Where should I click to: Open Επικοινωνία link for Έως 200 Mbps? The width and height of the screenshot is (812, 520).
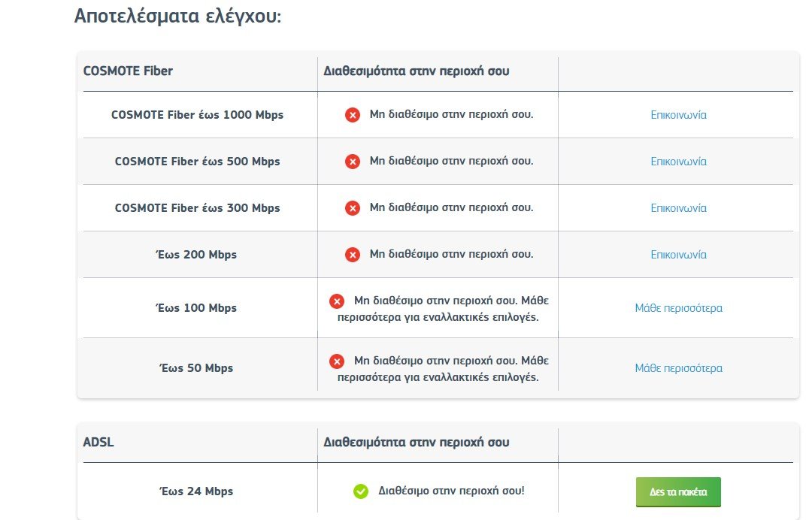678,255
